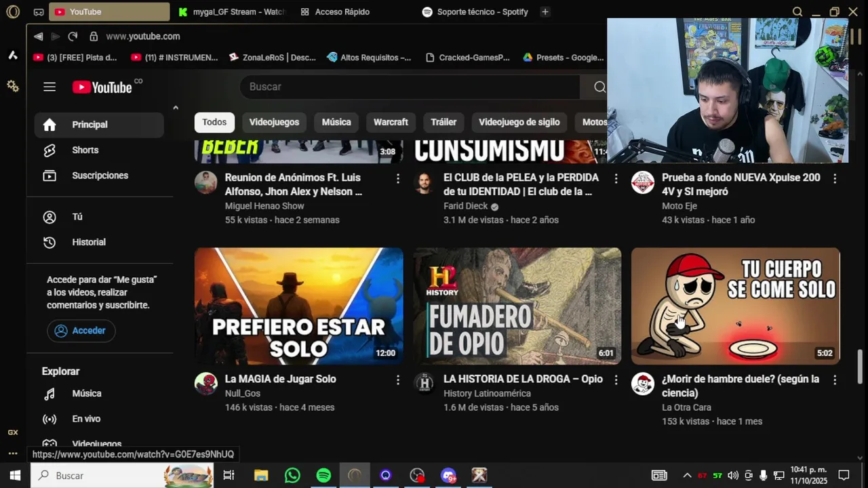Open the Opera menu logo

point(13,12)
